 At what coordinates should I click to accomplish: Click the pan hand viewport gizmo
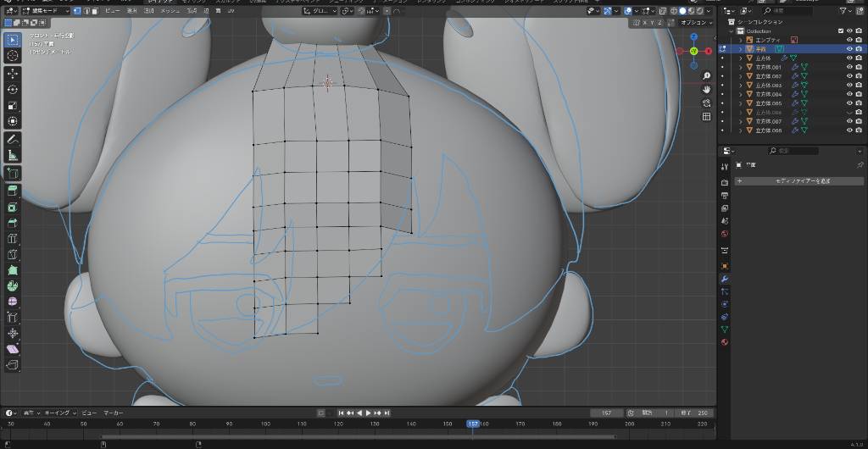[707, 88]
